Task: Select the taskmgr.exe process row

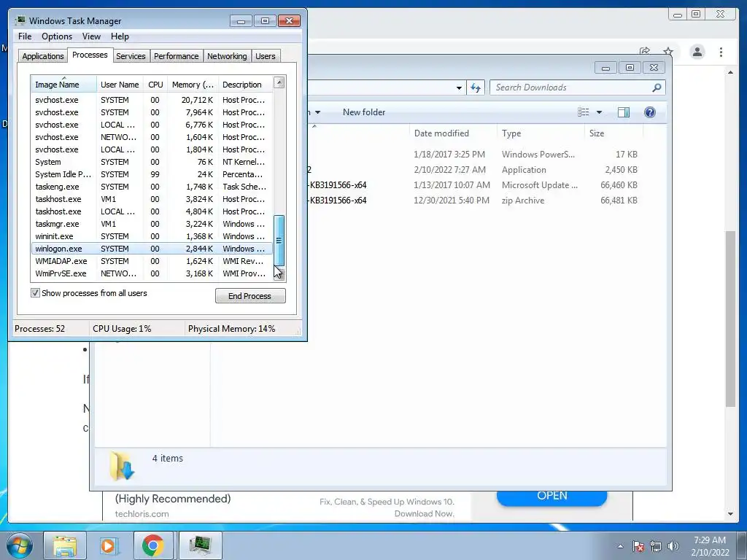Action: tap(152, 224)
